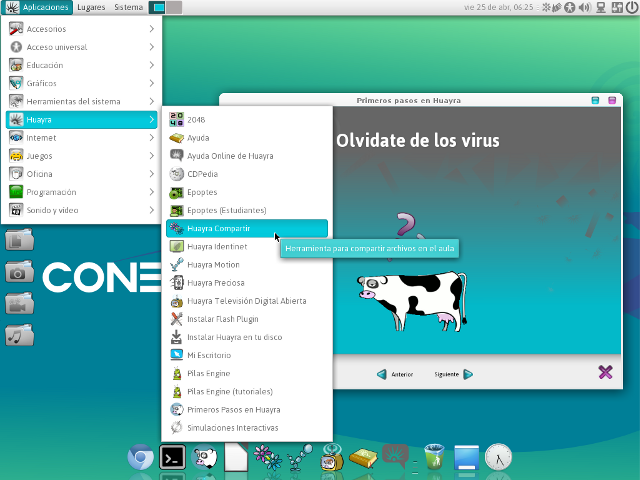Click the Huayra Televisión Digital Abierta icon

(x=176, y=301)
